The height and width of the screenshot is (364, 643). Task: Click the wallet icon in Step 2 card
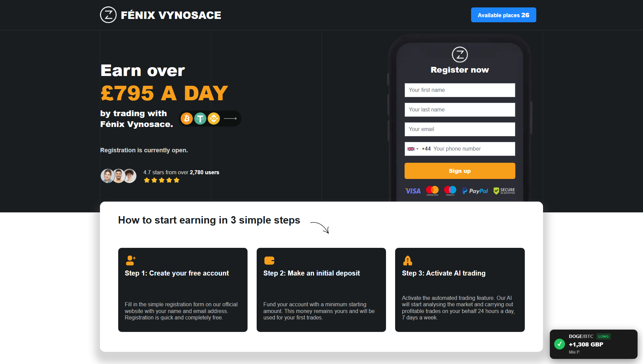pos(269,261)
